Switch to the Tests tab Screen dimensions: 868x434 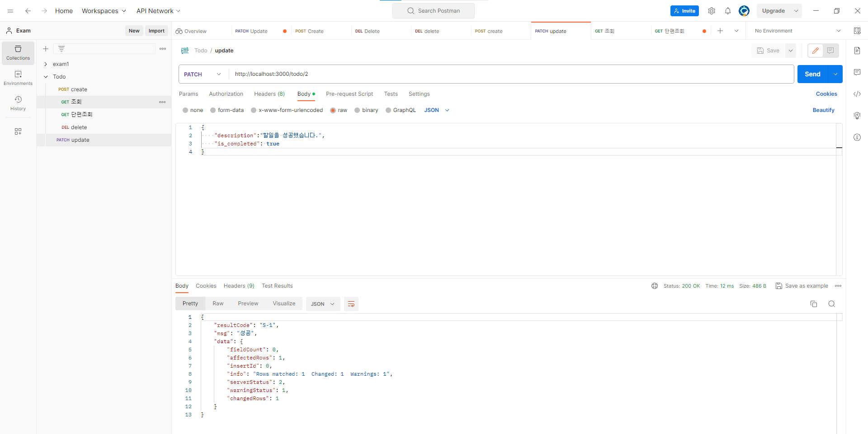pos(391,94)
